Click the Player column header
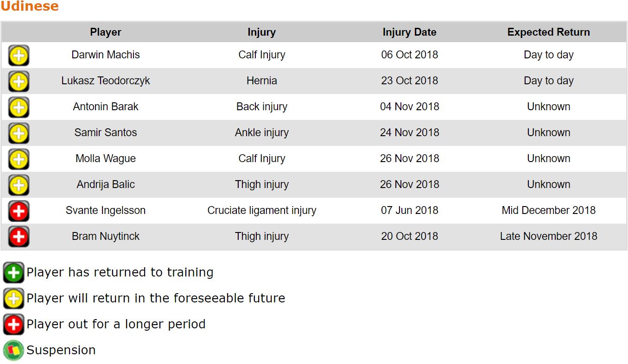This screenshot has width=628, height=364. (106, 32)
